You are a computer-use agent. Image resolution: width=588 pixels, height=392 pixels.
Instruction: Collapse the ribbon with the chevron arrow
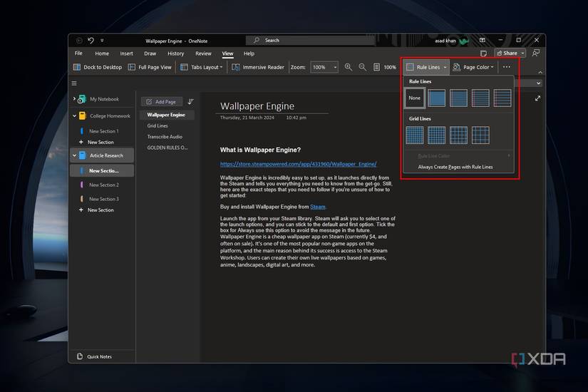coord(540,72)
